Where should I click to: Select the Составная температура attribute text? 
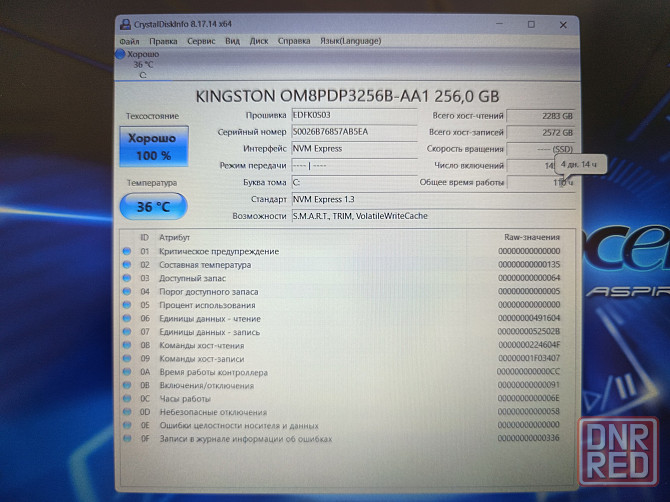(205, 265)
